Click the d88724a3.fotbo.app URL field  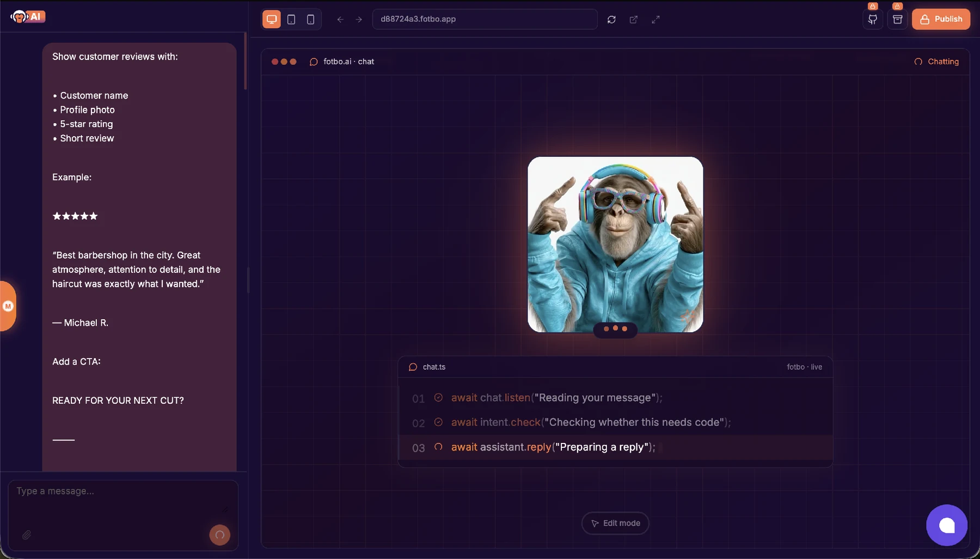485,19
